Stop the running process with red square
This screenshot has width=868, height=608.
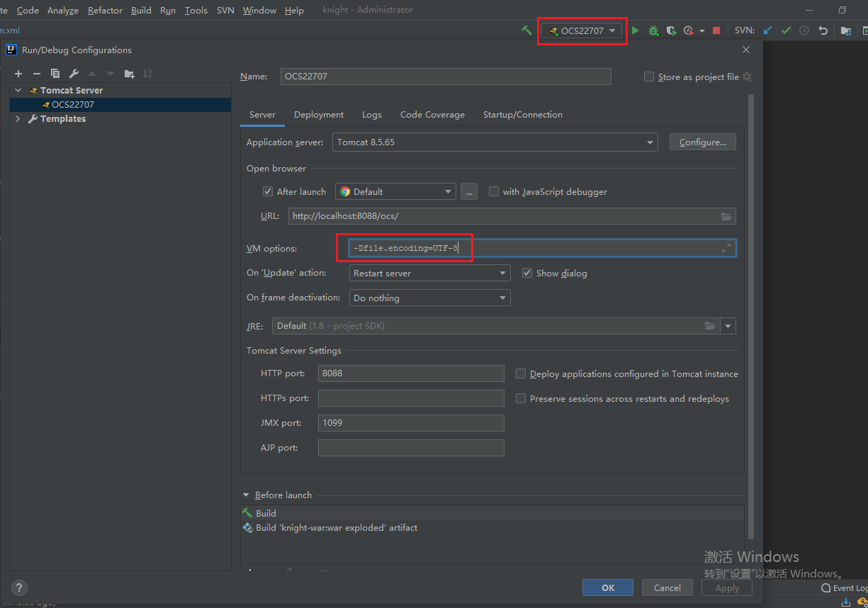pyautogui.click(x=716, y=30)
